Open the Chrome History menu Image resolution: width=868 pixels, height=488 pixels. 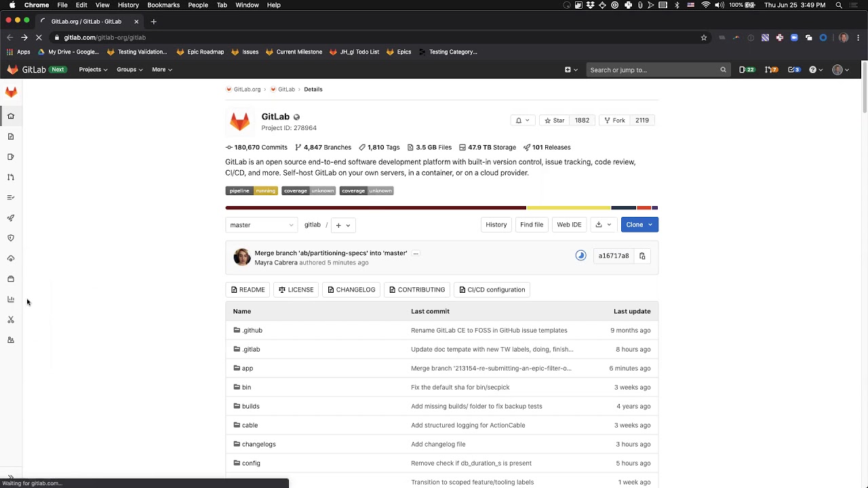pyautogui.click(x=128, y=5)
